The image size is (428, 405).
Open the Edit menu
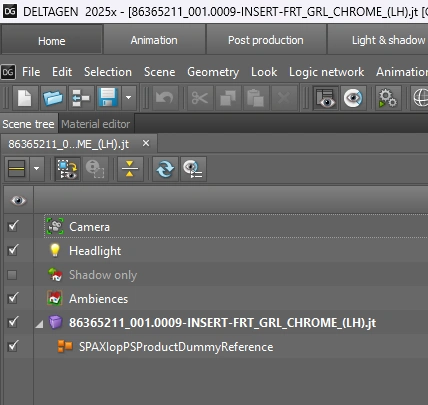pyautogui.click(x=62, y=72)
